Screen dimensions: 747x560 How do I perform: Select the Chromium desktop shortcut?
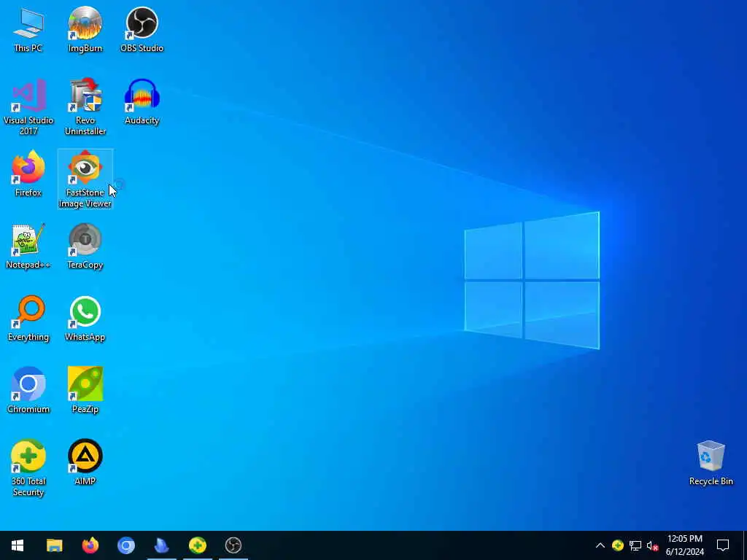click(28, 391)
